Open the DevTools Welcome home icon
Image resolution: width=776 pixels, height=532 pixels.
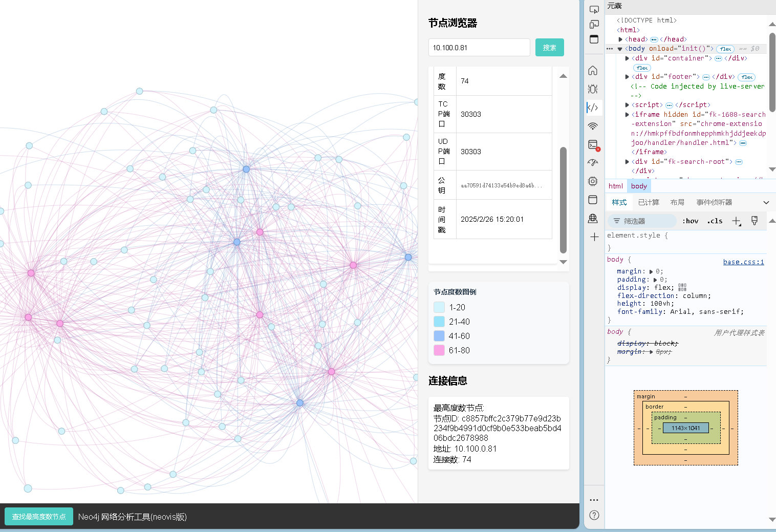tap(593, 70)
